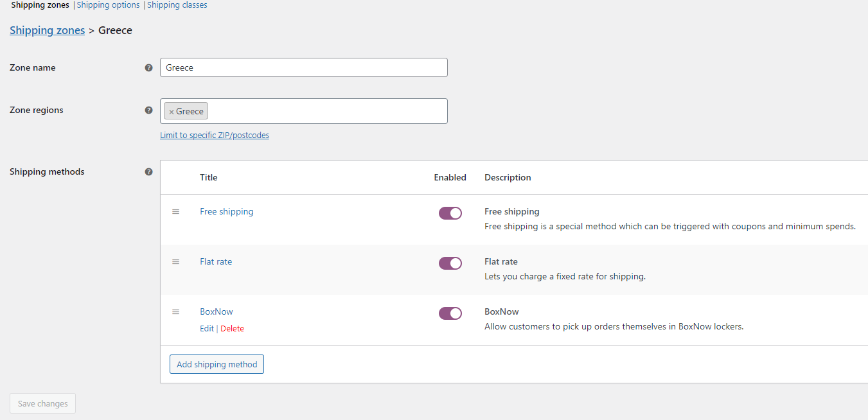868x420 pixels.
Task: Grab the drag handle for Free shipping
Action: [175, 211]
